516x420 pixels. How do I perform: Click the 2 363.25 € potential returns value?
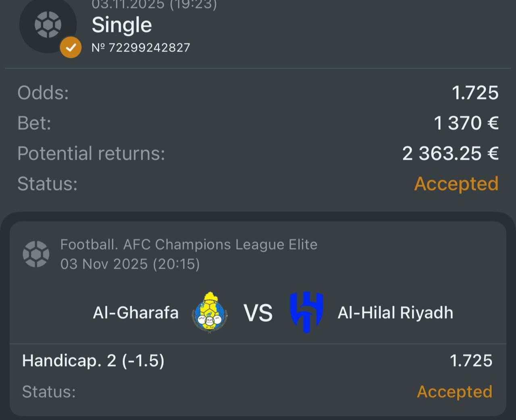click(x=450, y=153)
